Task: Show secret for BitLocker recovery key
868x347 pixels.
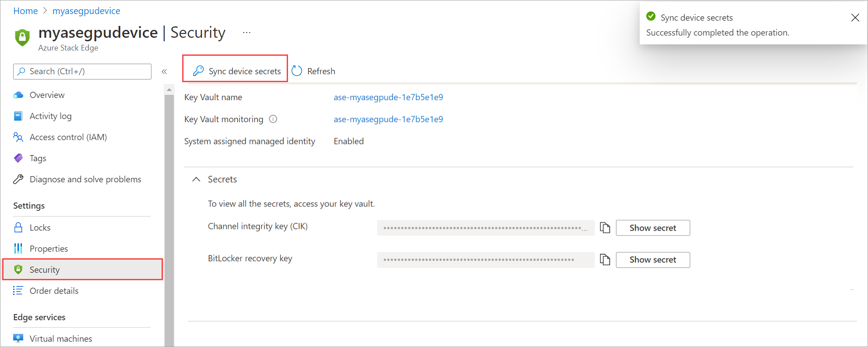Action: click(653, 260)
